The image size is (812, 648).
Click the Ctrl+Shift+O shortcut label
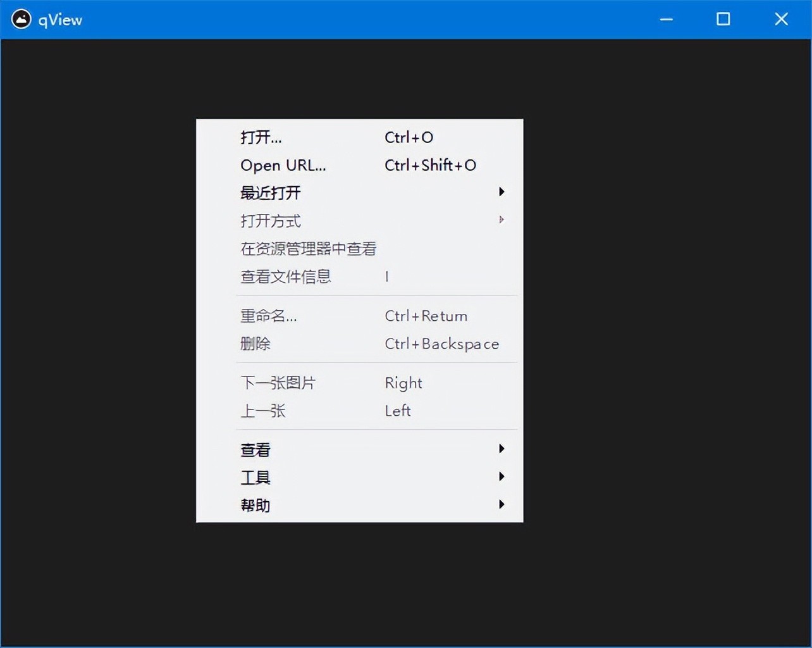tap(430, 165)
